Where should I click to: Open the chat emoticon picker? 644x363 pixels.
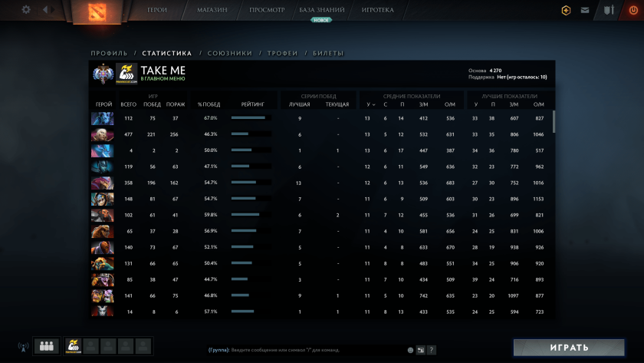click(x=410, y=350)
